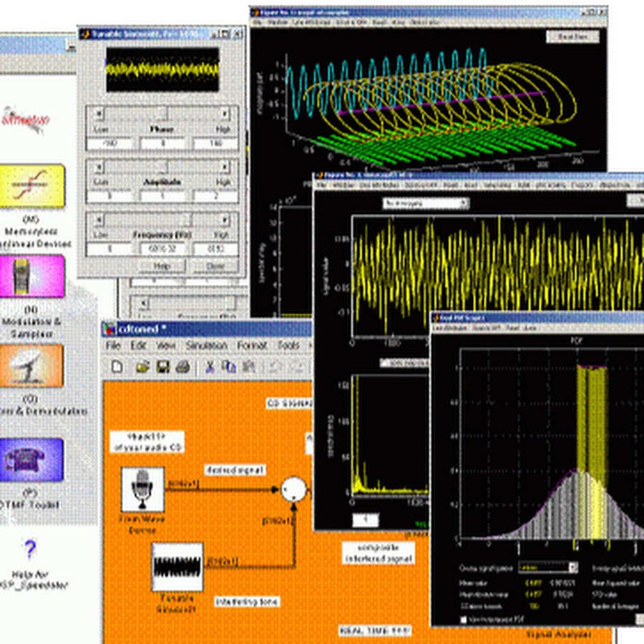Screen dimensions: 644x644
Task: Open the orange satellite dish Demodulators icon
Action: coord(31,366)
